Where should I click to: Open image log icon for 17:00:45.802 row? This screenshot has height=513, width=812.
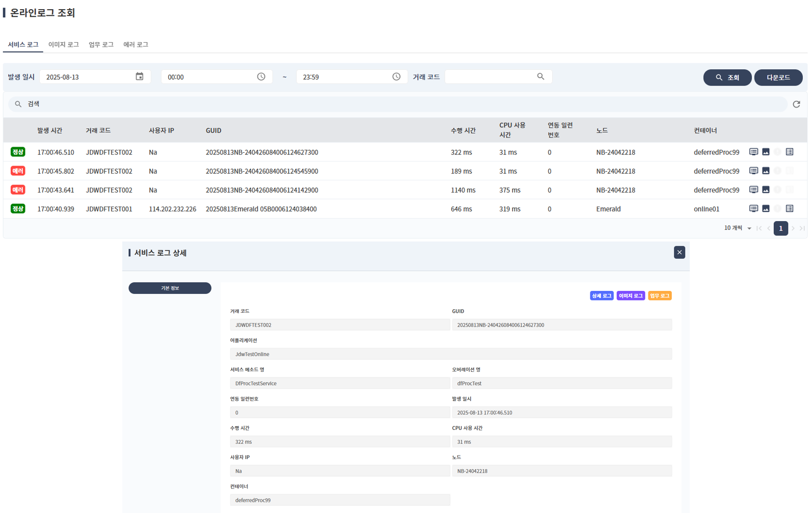(x=766, y=171)
